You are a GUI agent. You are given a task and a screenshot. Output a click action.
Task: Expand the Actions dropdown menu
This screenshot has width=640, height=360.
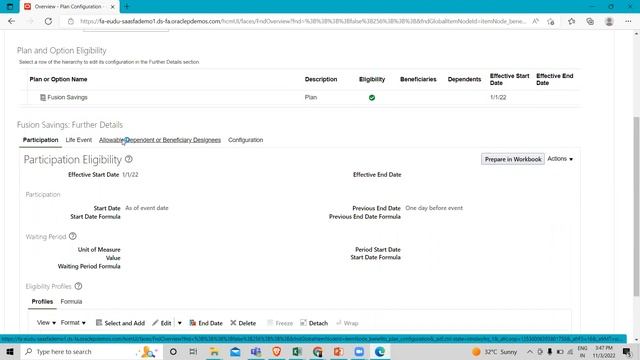coord(560,159)
